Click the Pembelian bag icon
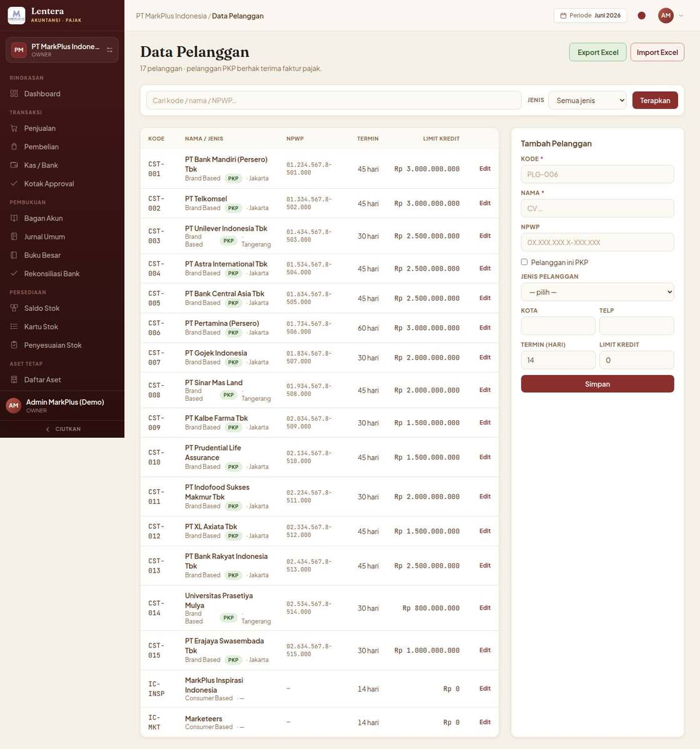This screenshot has height=749, width=700. [x=14, y=147]
